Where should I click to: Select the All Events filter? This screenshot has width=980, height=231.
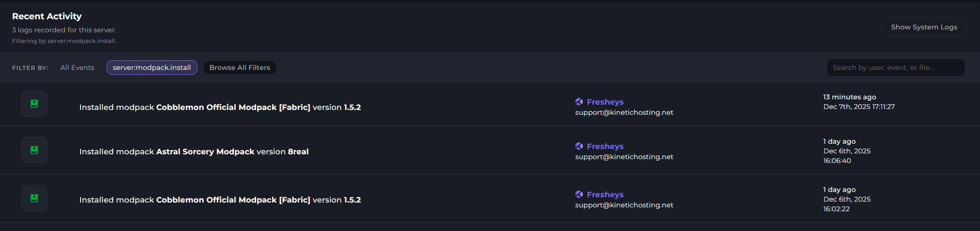pos(77,68)
